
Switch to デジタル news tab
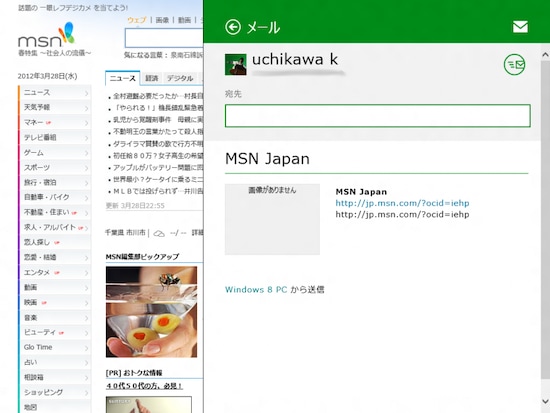point(180,78)
